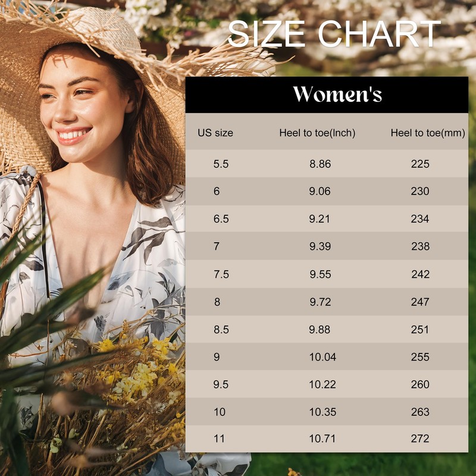The width and height of the screenshot is (476, 476).
Task: Select US size 6.5 cell
Action: coord(221,219)
